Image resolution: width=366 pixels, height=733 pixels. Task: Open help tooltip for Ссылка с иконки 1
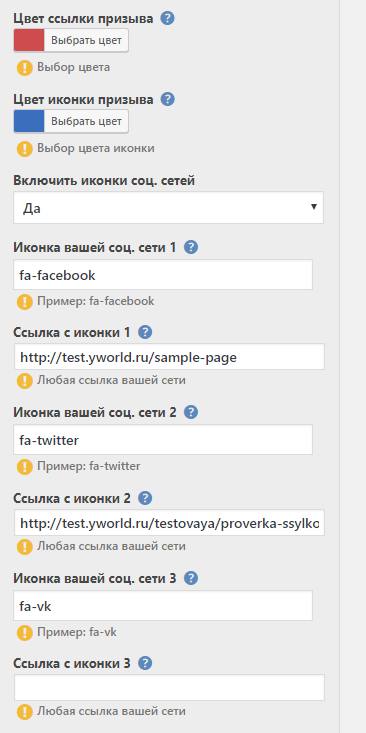tap(145, 332)
